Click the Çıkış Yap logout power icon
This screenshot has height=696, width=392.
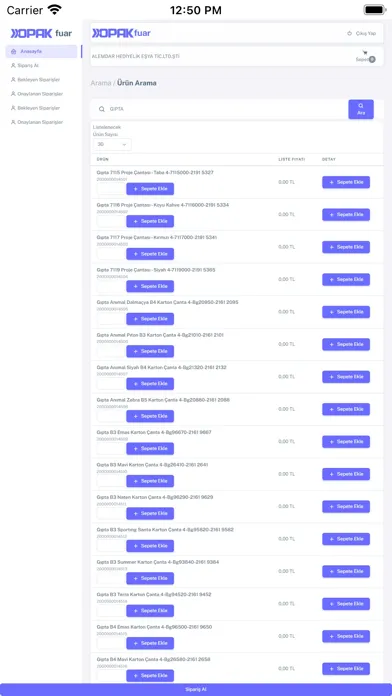[349, 33]
